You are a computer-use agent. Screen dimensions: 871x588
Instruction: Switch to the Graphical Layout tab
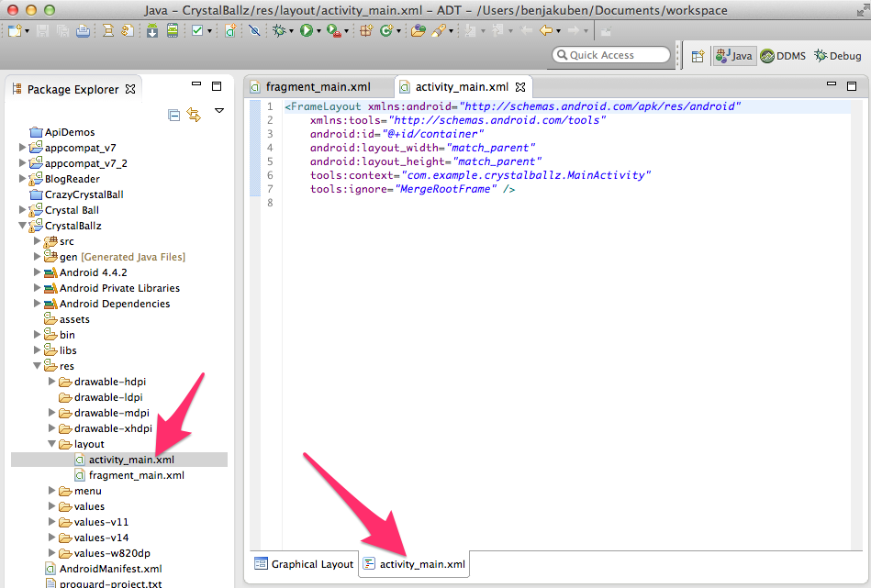click(305, 564)
